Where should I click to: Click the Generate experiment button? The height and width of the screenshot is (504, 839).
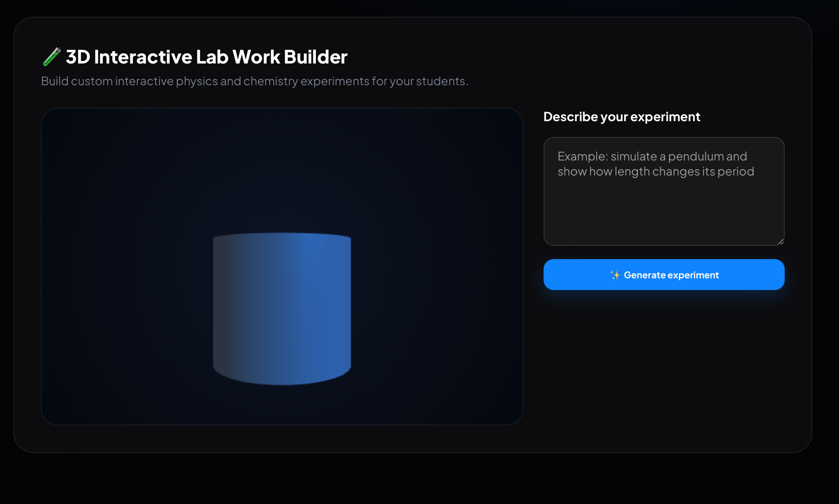664,275
